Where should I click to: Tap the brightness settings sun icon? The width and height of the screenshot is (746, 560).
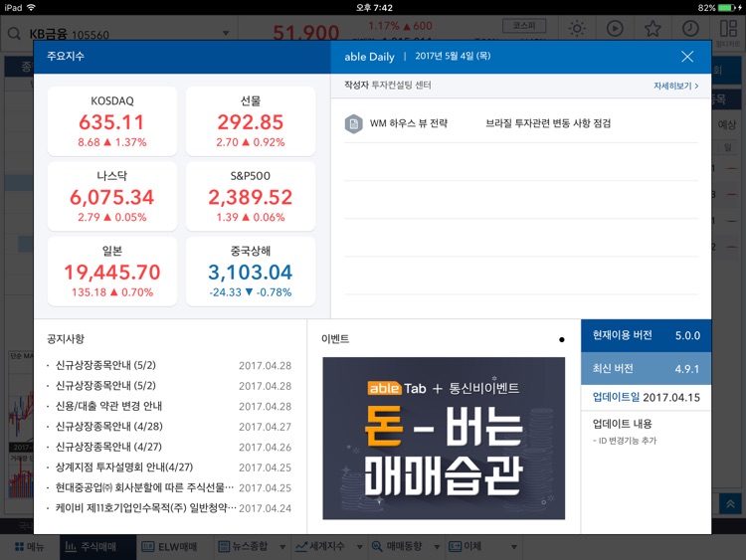tap(577, 29)
